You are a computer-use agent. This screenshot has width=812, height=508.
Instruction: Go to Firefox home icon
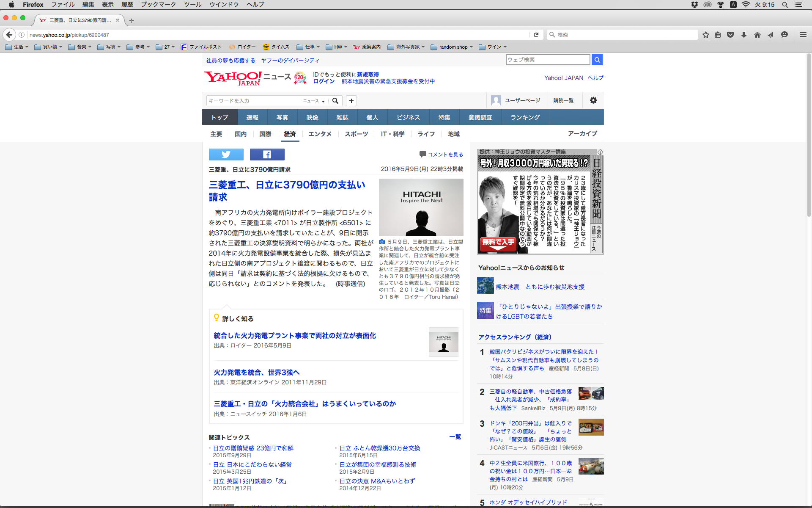(757, 35)
